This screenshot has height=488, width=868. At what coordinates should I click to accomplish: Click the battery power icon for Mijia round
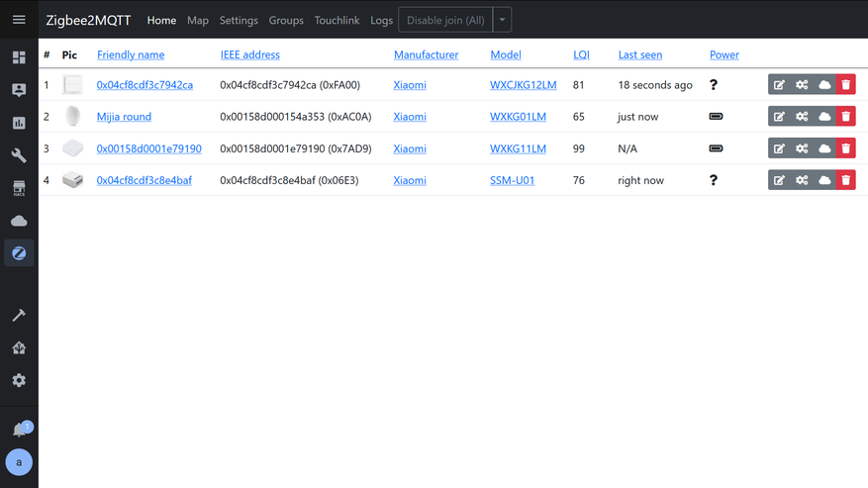click(x=716, y=117)
